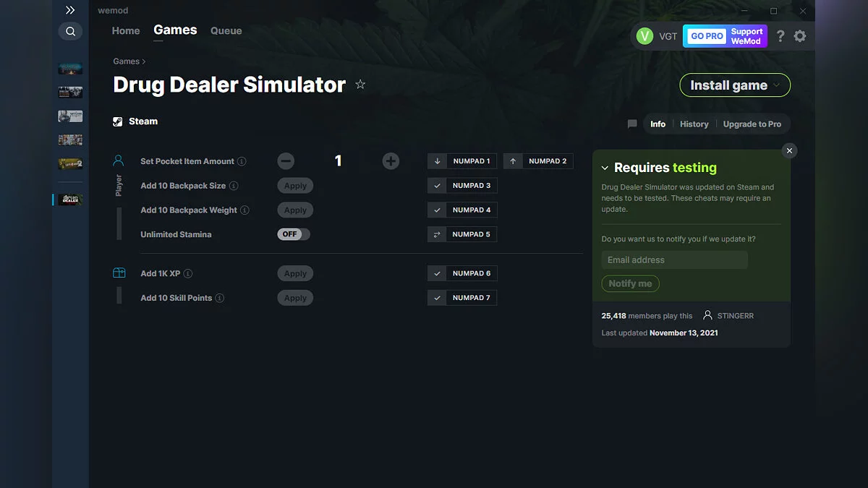The height and width of the screenshot is (488, 868).
Task: Increase pocket item amount with plus button
Action: pyautogui.click(x=391, y=161)
